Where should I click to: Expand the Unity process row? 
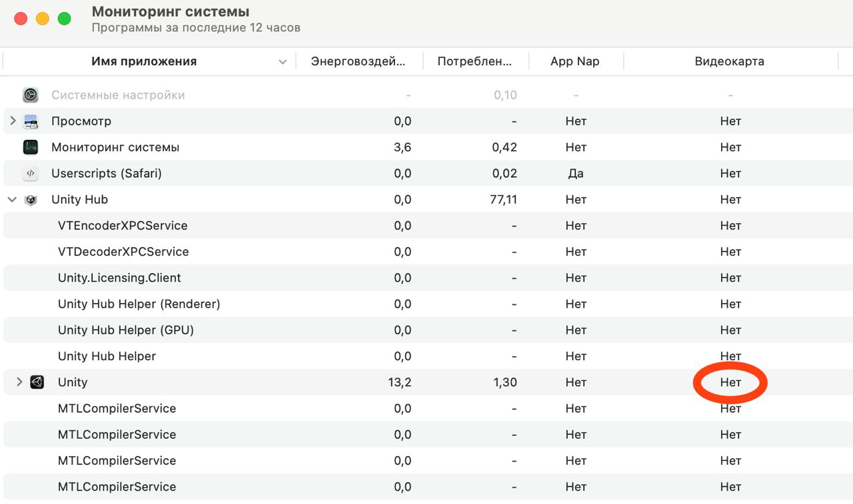pos(19,382)
